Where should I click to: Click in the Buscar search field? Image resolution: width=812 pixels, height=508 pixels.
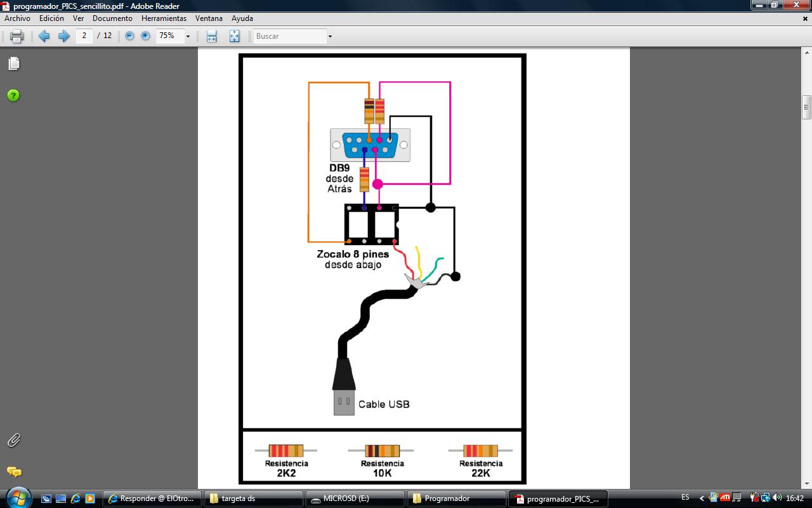[289, 36]
